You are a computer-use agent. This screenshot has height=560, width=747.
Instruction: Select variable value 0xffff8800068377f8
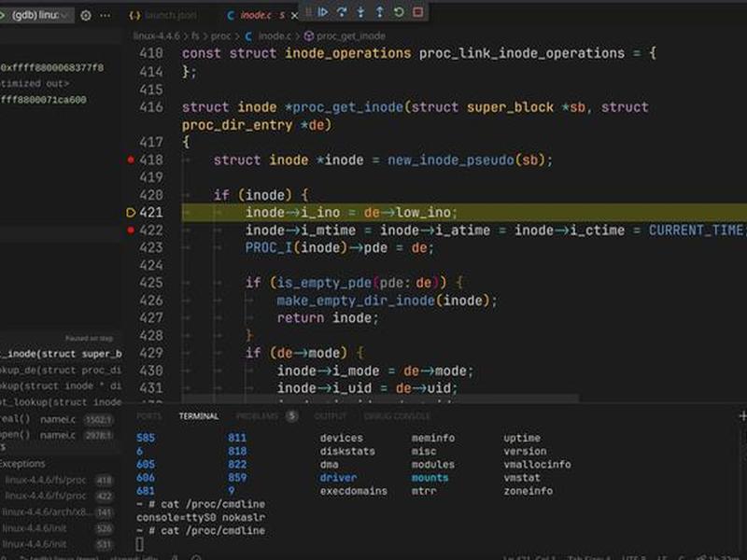[x=52, y=67]
